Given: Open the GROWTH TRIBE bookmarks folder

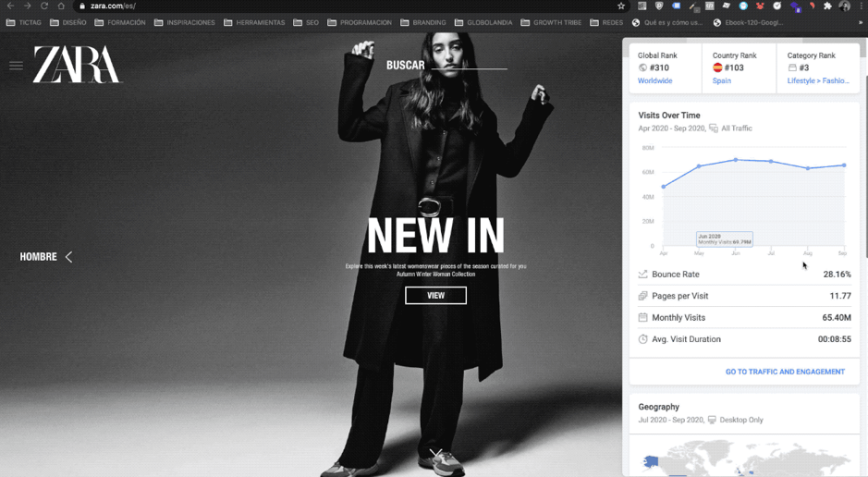Looking at the screenshot, I should 551,23.
